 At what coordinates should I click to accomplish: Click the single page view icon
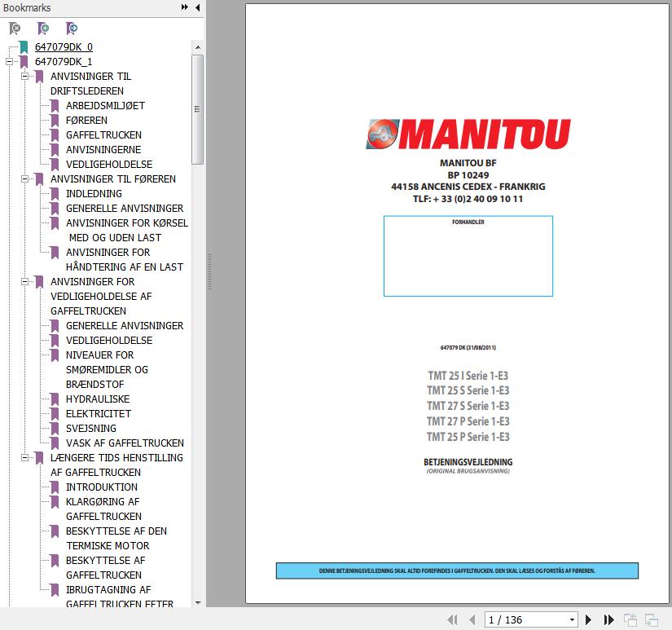pyautogui.click(x=630, y=619)
